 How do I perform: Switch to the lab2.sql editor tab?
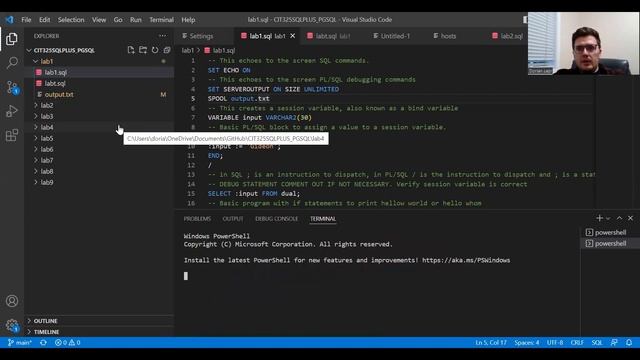507,36
